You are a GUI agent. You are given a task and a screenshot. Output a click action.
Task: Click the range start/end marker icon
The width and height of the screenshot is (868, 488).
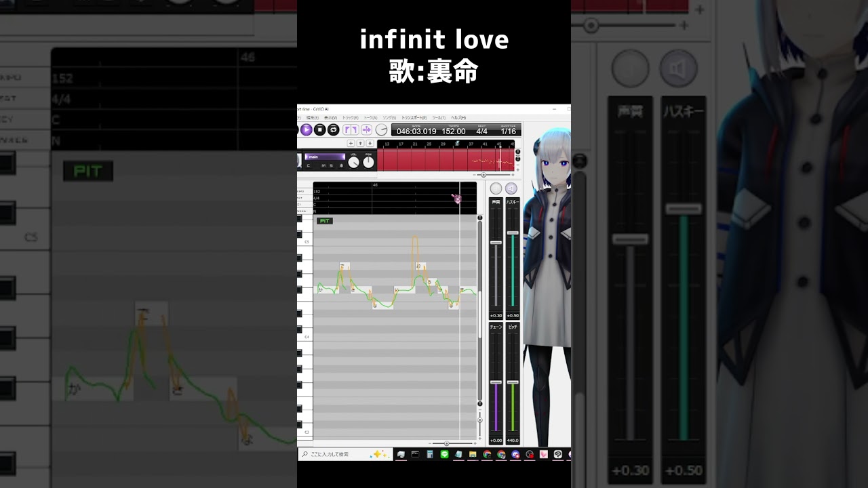tap(351, 129)
